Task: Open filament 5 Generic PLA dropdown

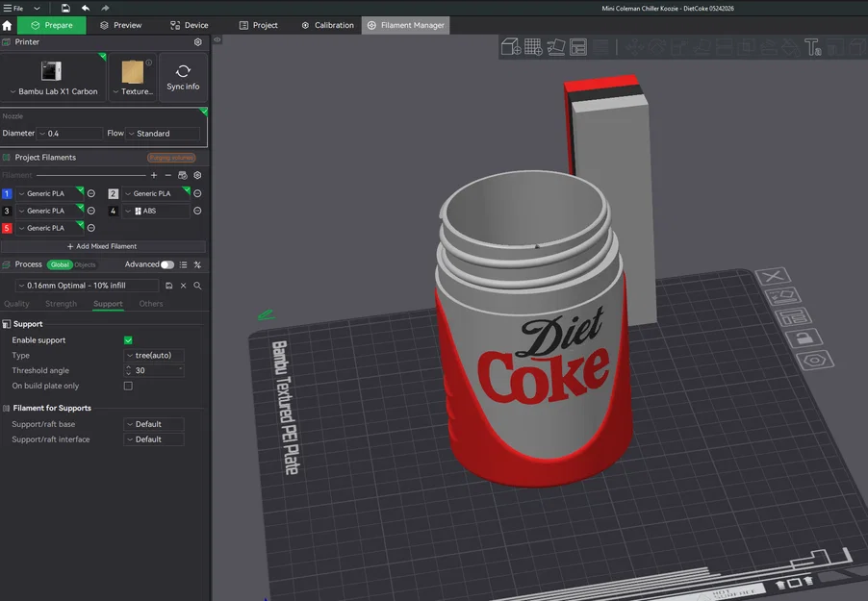Action: click(49, 228)
